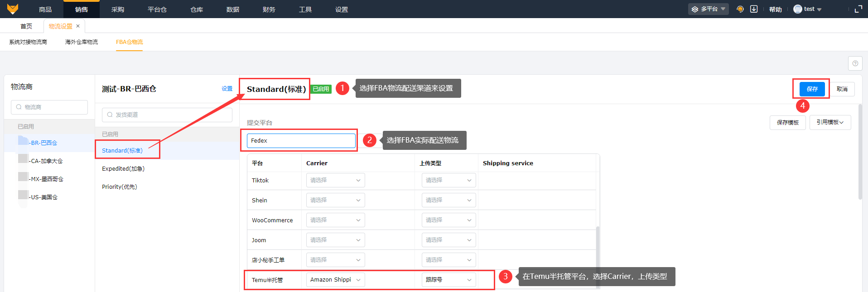Open 销售 menu
Image resolution: width=868 pixels, height=292 pixels.
pyautogui.click(x=82, y=9)
